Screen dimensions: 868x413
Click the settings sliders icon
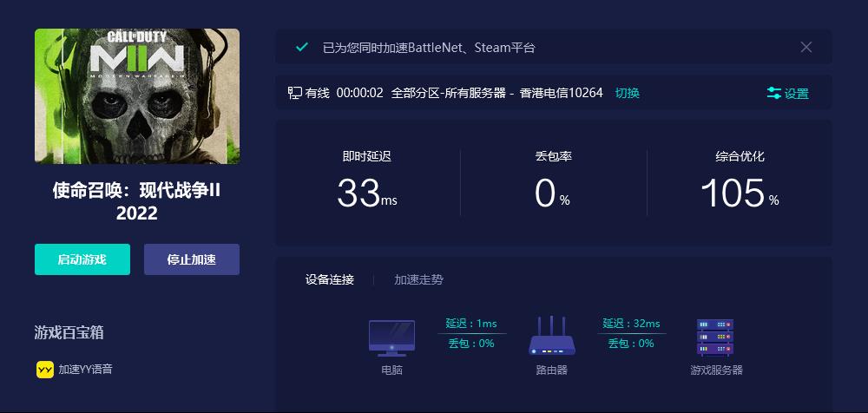pyautogui.click(x=774, y=94)
